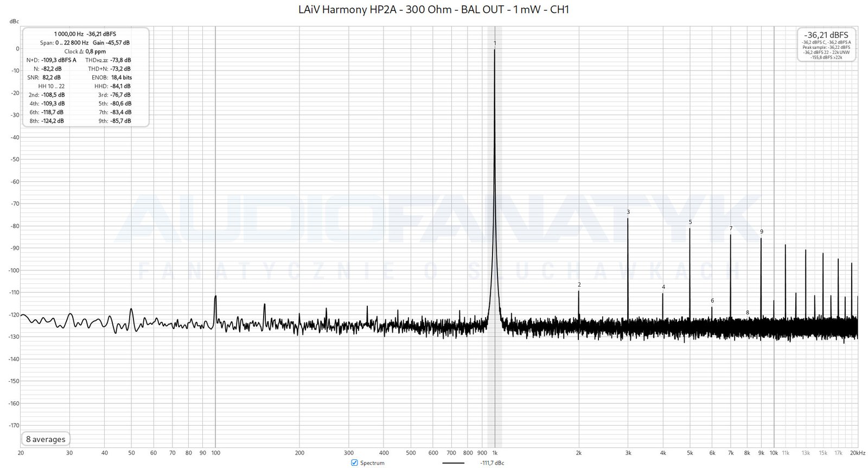Click harmonic marker 8 near 8 kHz
The image size is (868, 468).
[x=747, y=313]
